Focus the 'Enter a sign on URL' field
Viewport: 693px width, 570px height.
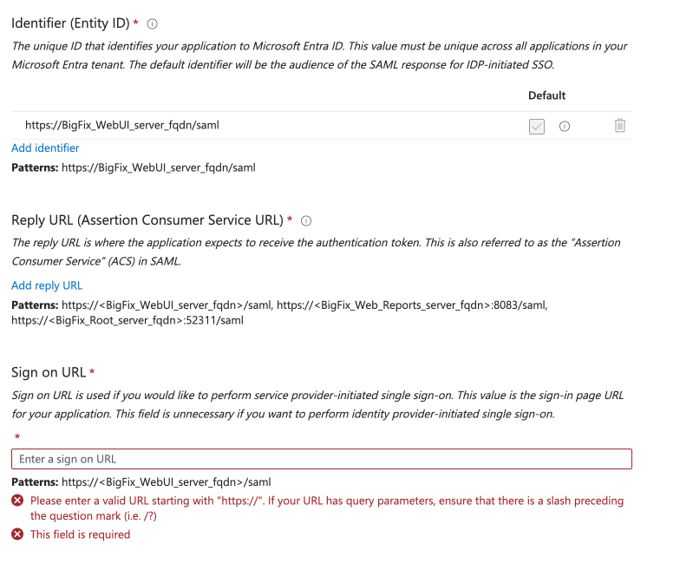pos(321,459)
